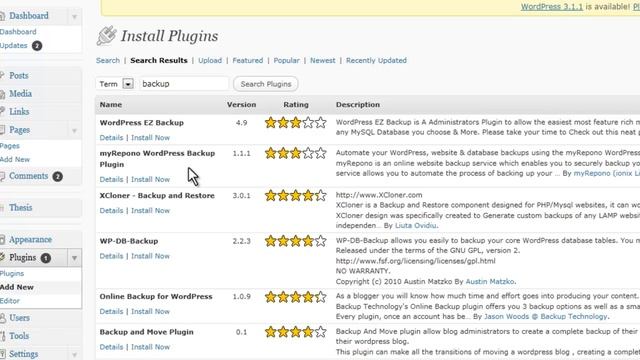Install WordPress EZ Backup now
Screen dimensions: 640x360
pos(150,138)
